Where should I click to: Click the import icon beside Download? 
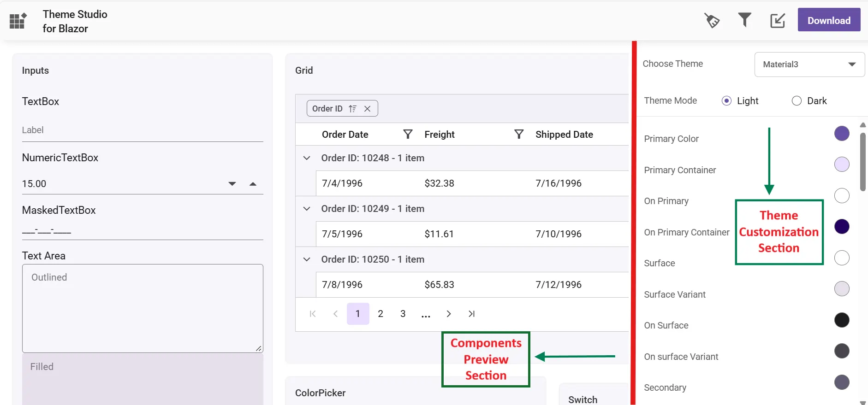(777, 20)
